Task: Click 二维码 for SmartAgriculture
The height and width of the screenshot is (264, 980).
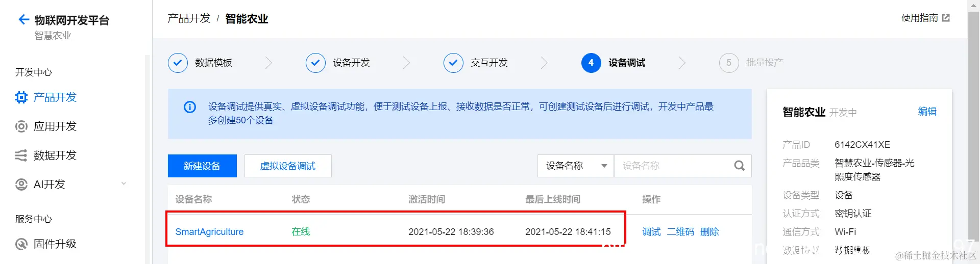Action: [680, 232]
